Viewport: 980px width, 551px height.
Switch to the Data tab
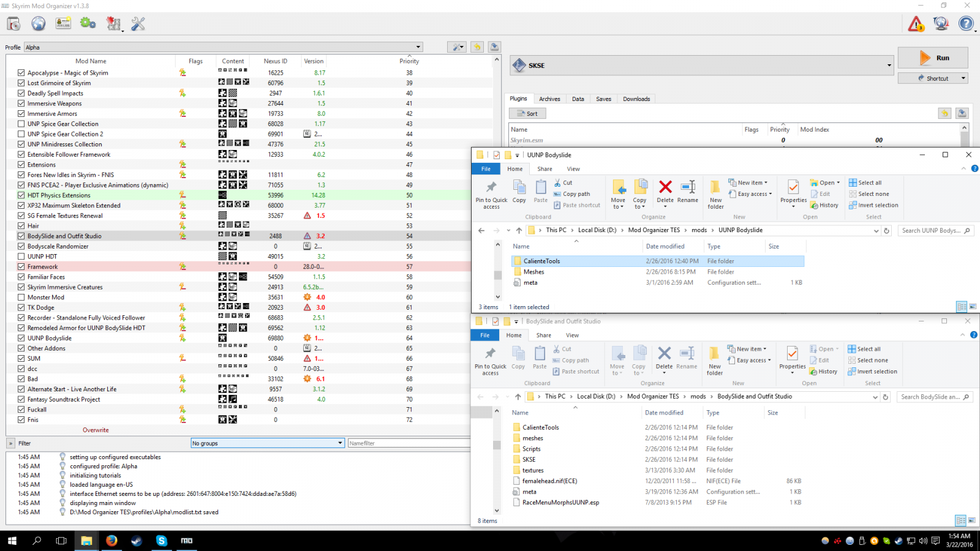click(578, 99)
